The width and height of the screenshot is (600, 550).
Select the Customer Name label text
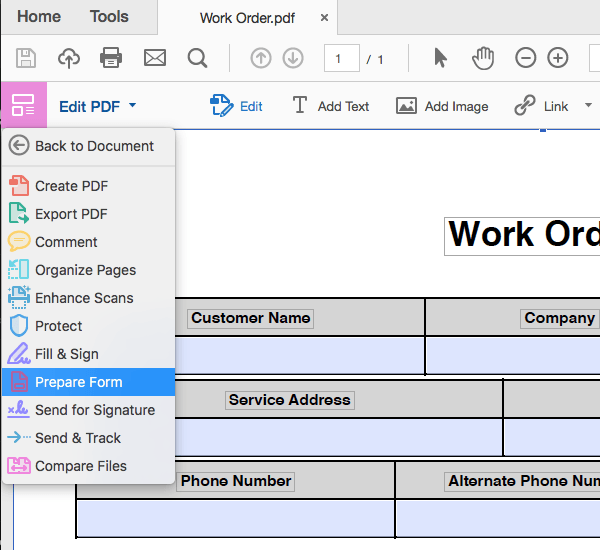click(x=250, y=318)
